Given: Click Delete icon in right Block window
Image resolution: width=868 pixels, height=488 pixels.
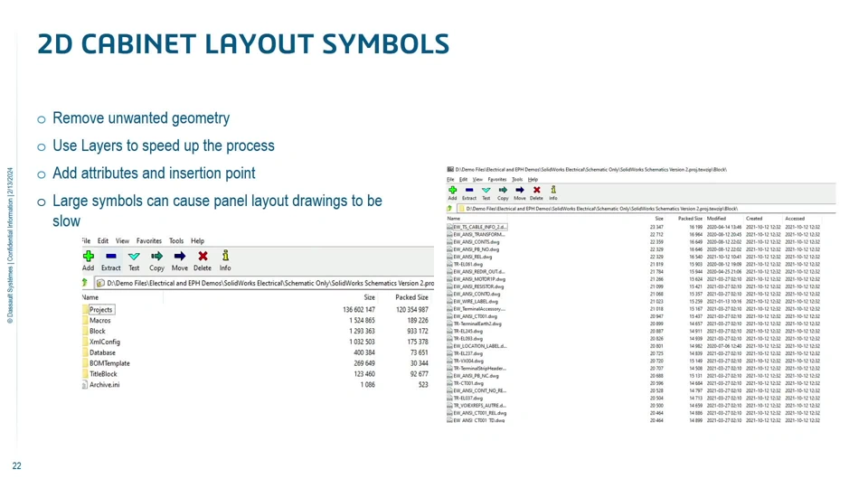Looking at the screenshot, I should pos(536,191).
